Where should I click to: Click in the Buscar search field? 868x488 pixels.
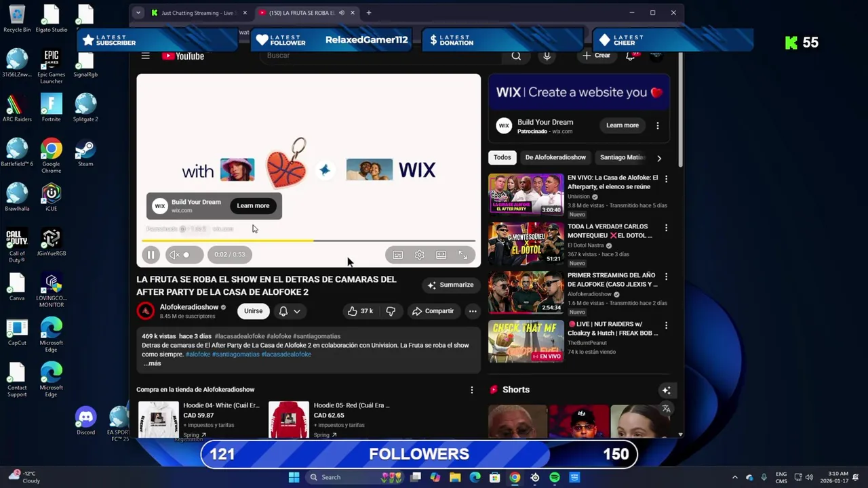(x=380, y=56)
